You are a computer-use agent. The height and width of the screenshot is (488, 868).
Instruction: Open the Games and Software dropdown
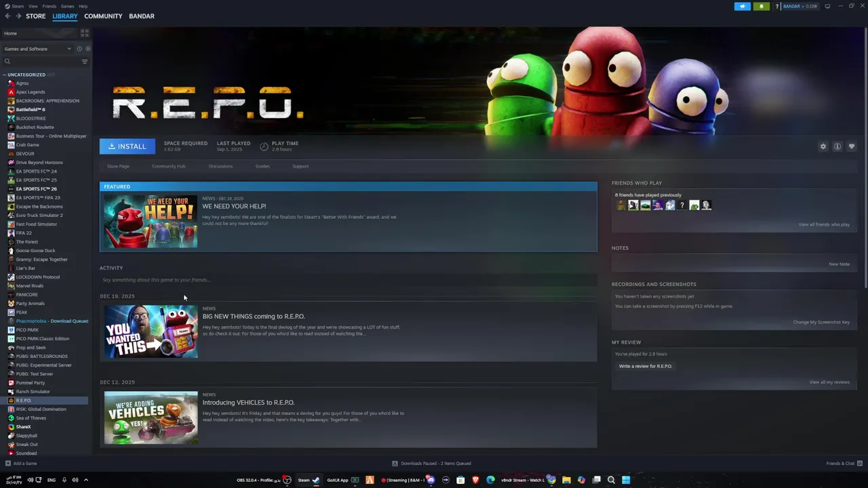tap(37, 49)
